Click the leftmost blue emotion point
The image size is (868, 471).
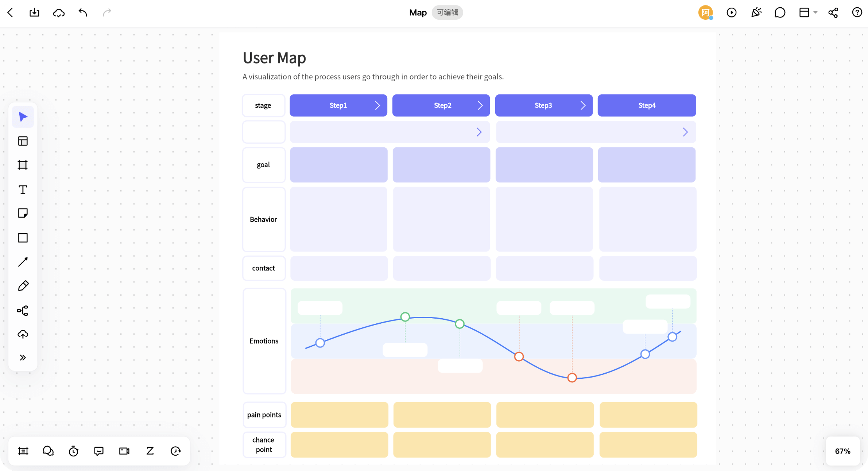pos(320,343)
